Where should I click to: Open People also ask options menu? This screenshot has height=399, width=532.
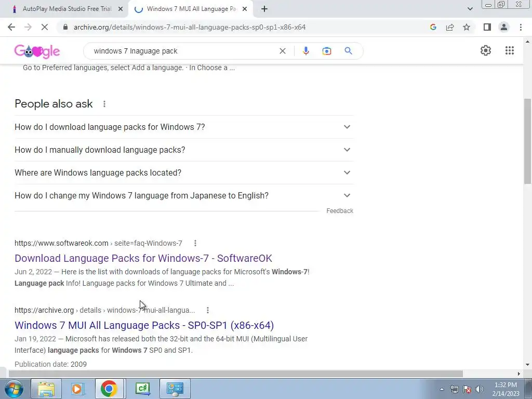click(x=104, y=104)
